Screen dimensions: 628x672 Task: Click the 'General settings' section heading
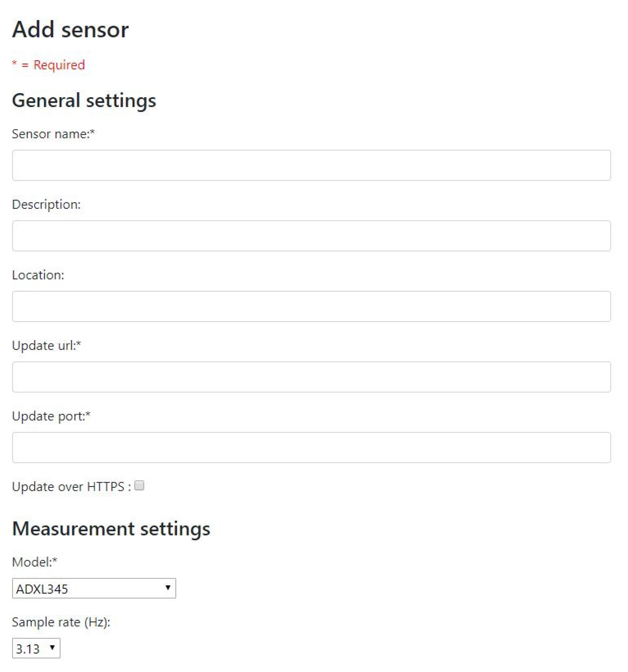(x=84, y=100)
